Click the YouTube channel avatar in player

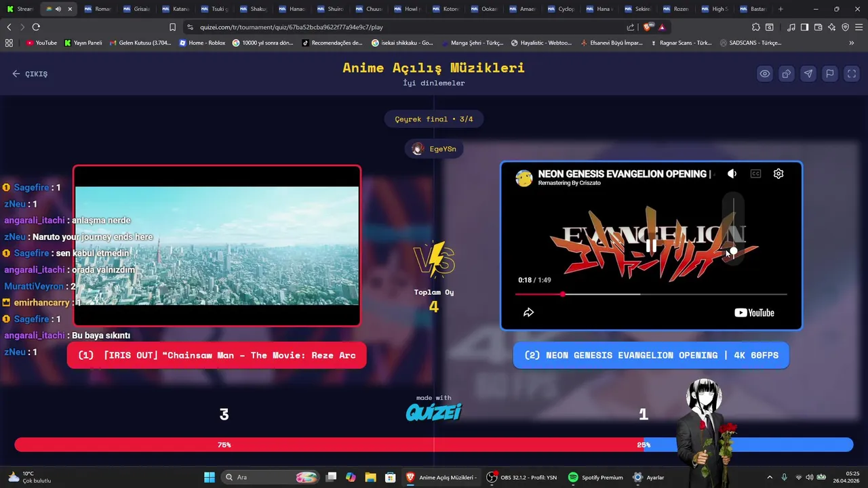pos(524,178)
